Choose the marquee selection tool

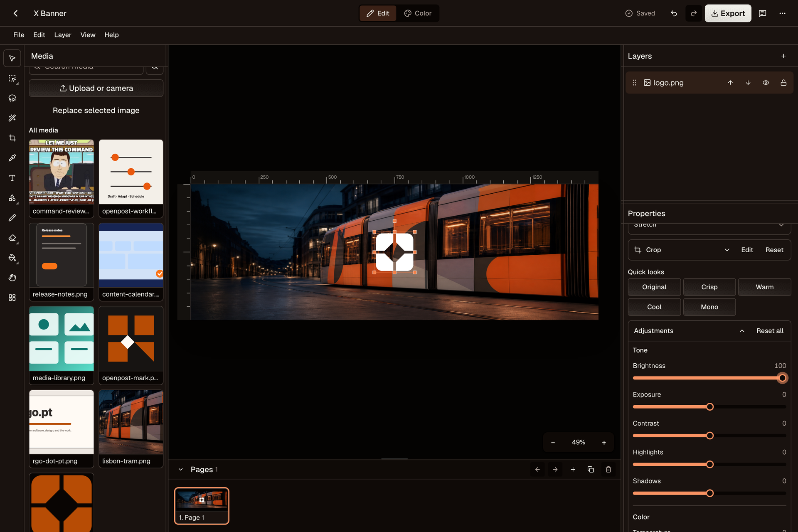[x=12, y=79]
